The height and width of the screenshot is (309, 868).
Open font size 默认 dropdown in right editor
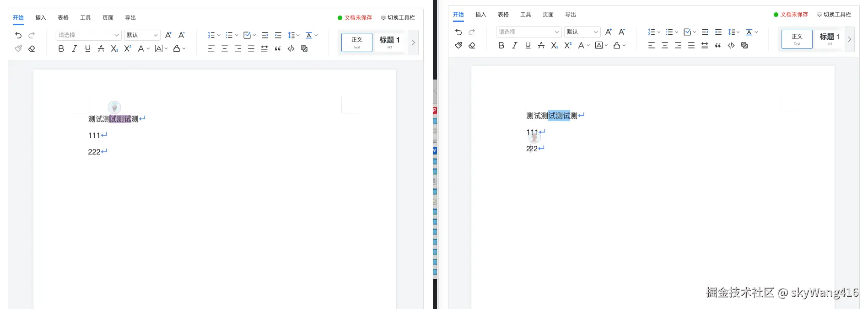tap(582, 32)
